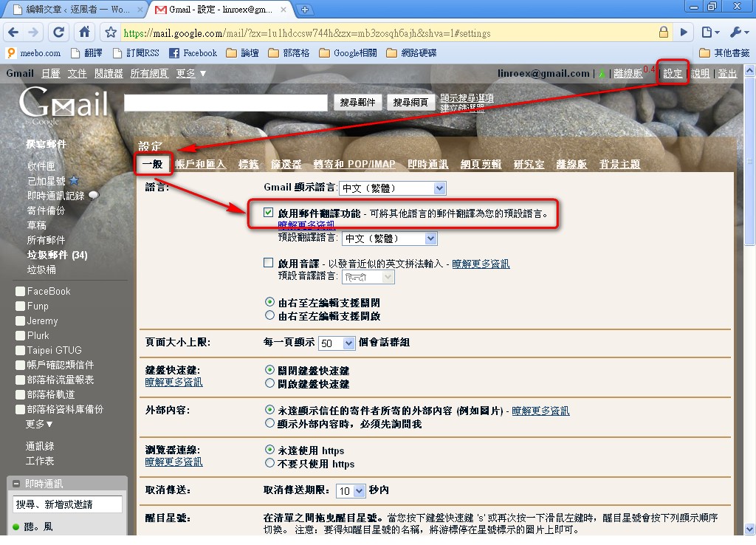Open the page menu icon
756x545 pixels.
710,32
